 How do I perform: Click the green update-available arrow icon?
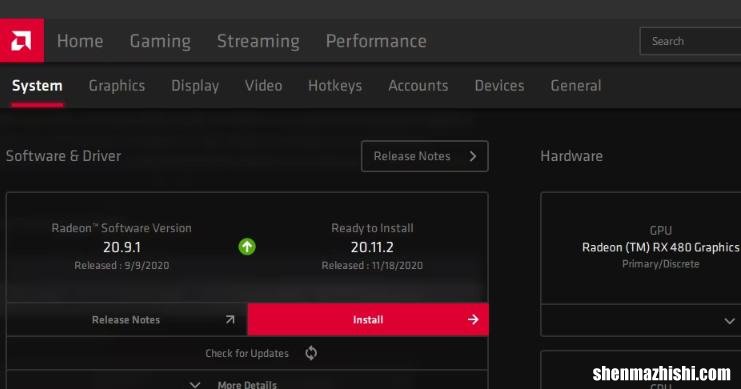click(x=247, y=247)
